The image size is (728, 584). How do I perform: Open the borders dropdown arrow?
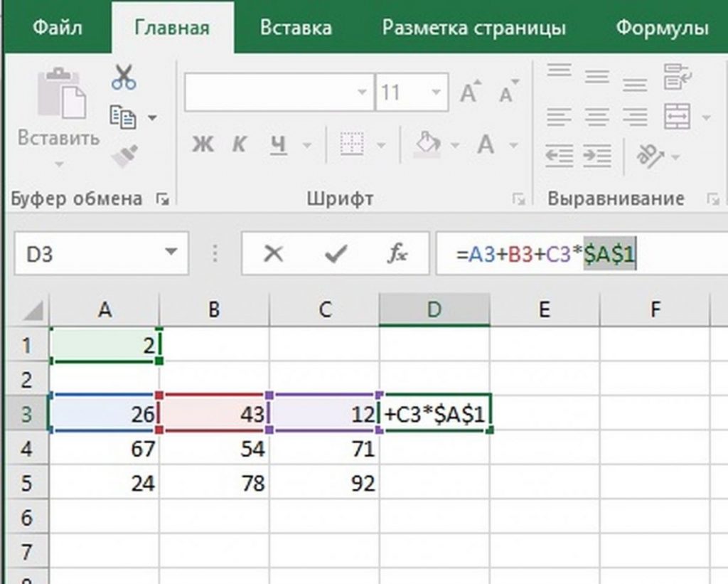pyautogui.click(x=381, y=145)
